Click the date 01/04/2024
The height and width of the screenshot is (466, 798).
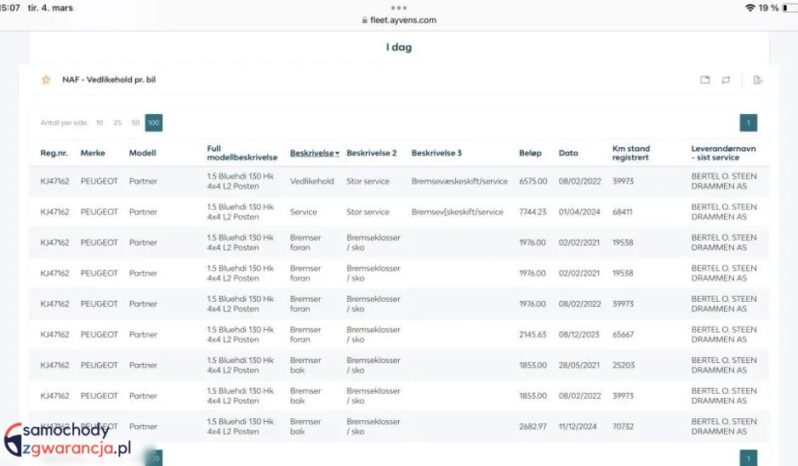579,212
